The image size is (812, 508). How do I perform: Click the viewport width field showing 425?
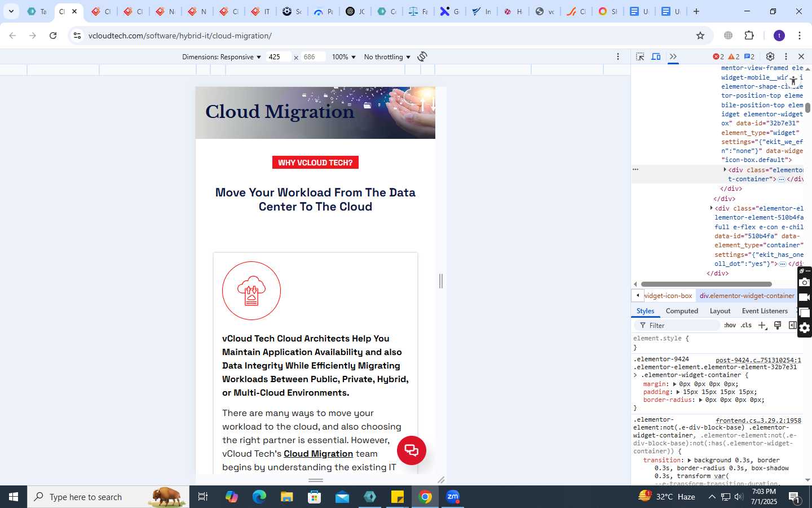tap(279, 57)
